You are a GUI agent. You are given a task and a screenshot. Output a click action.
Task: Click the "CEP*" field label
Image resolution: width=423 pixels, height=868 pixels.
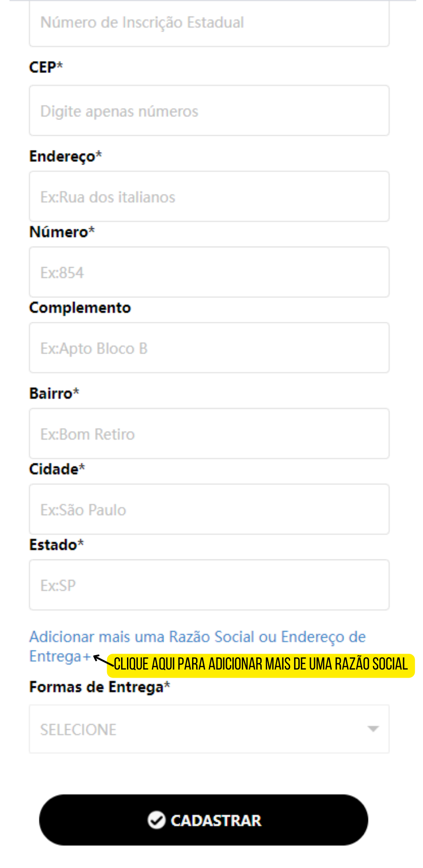tap(46, 67)
